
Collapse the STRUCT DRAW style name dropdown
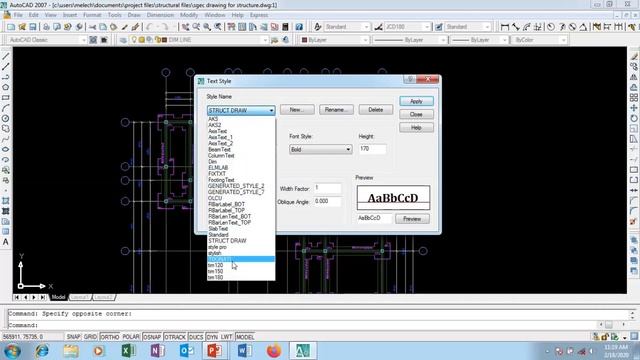pos(271,111)
